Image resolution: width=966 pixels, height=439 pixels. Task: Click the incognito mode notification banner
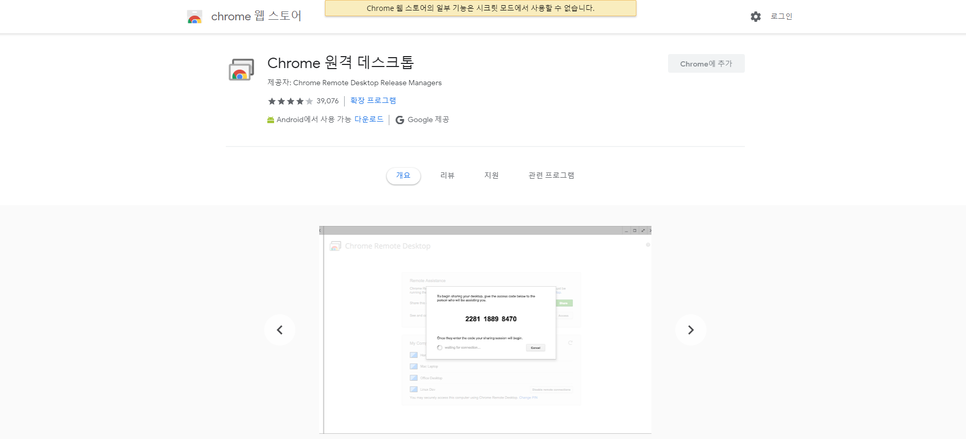481,9
